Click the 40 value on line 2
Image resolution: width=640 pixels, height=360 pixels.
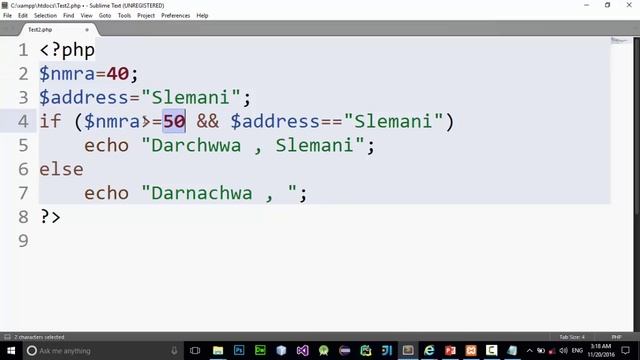[118, 74]
